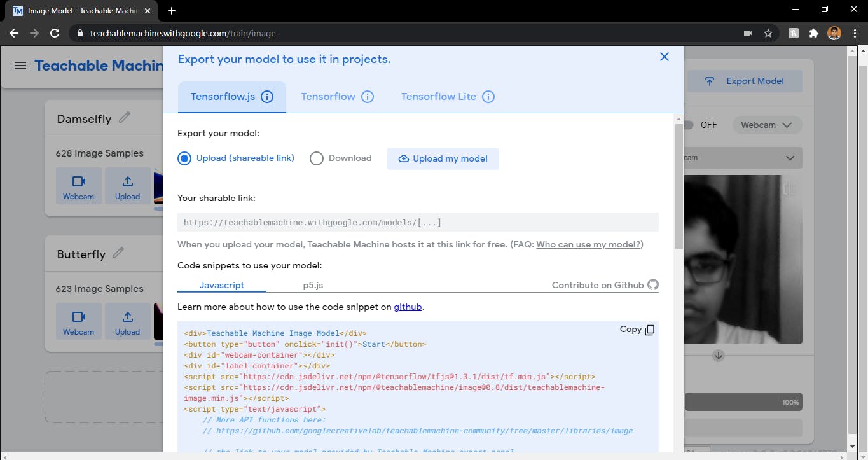
Task: Select the Download radio button
Action: coord(317,158)
